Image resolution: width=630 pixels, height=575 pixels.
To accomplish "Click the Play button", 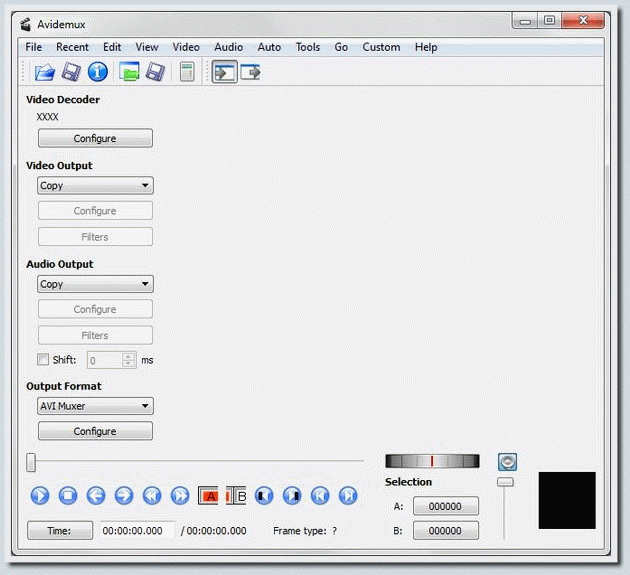I will (x=40, y=495).
